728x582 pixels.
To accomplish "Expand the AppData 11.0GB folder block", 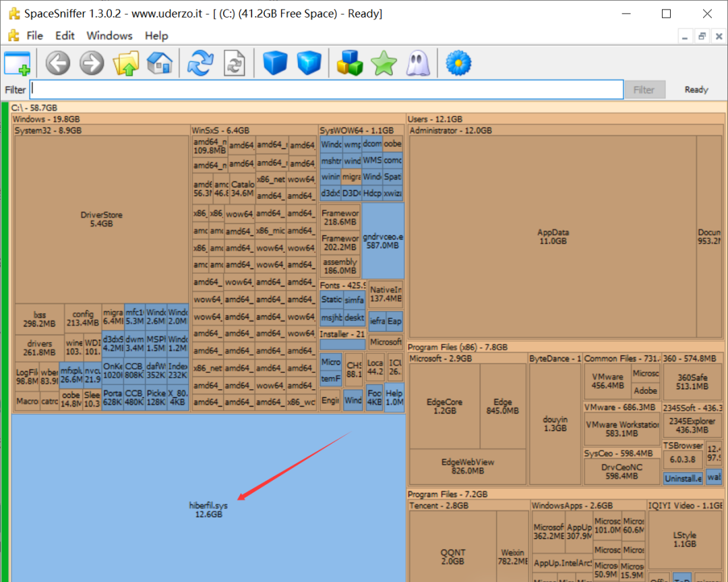I will coord(553,236).
